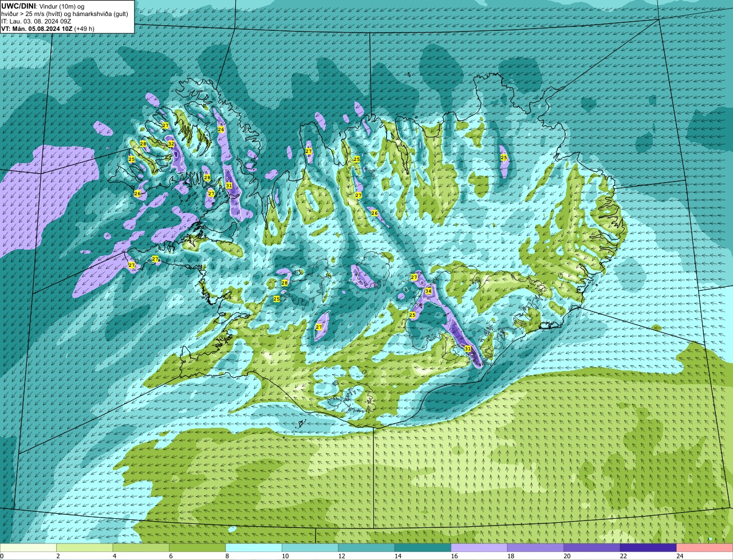Click the 18–20 m/s purple legend band
733x560 pixels.
[536, 547]
